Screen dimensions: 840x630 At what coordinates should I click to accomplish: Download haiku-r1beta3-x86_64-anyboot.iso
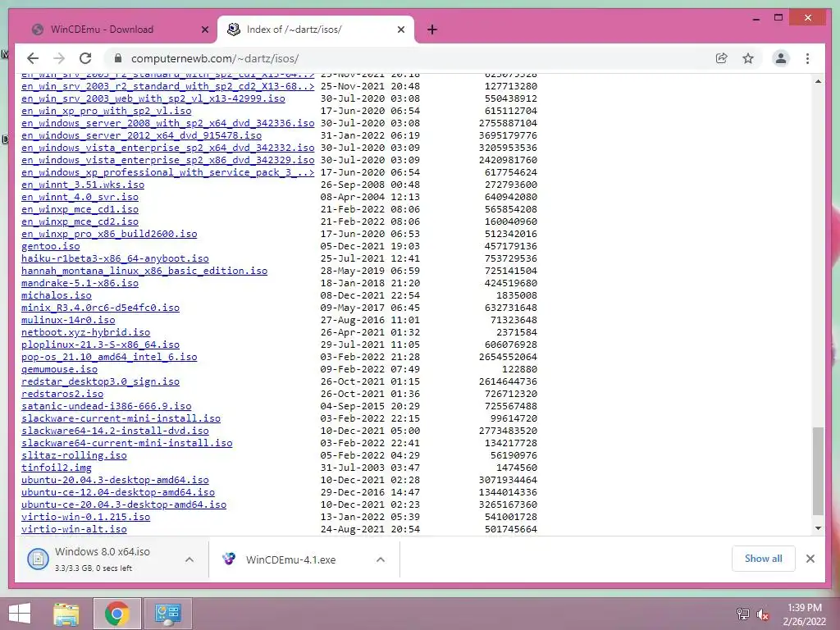tap(115, 258)
